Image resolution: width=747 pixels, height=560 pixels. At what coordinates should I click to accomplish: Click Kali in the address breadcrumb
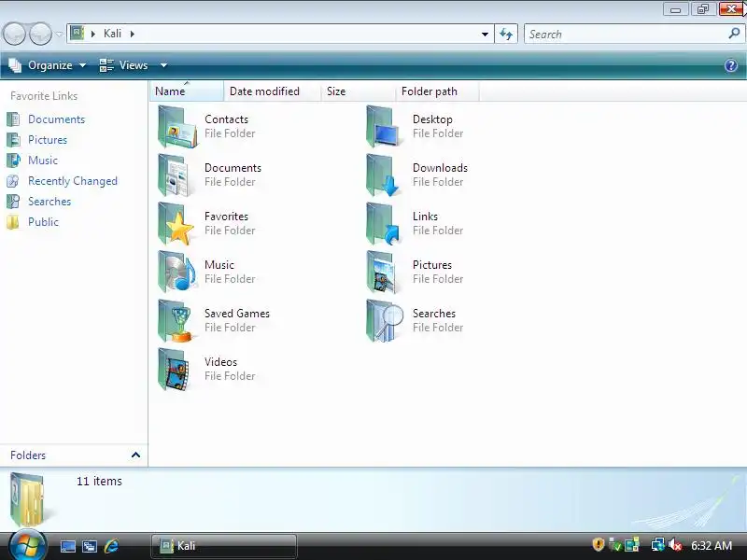(112, 34)
